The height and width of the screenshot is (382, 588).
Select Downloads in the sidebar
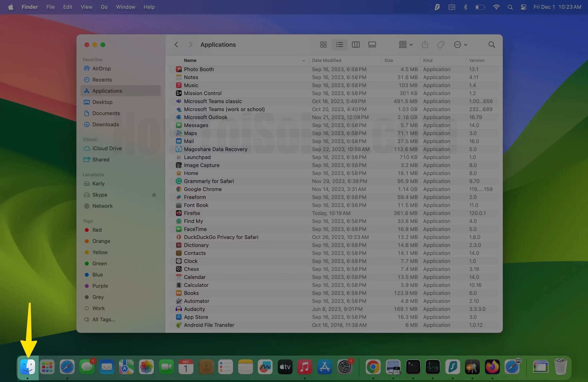(121, 124)
